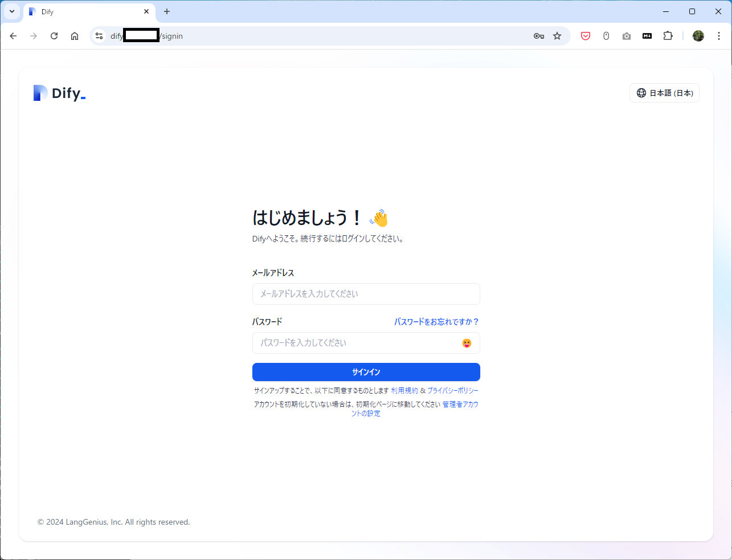Image resolution: width=732 pixels, height=560 pixels.
Task: Click the Markdown extension icon
Action: pos(647,36)
